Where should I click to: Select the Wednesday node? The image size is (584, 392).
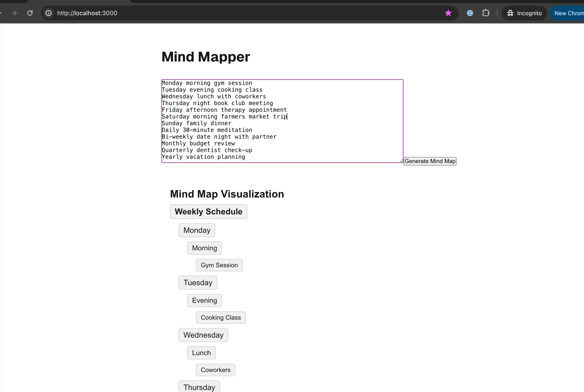pos(203,335)
